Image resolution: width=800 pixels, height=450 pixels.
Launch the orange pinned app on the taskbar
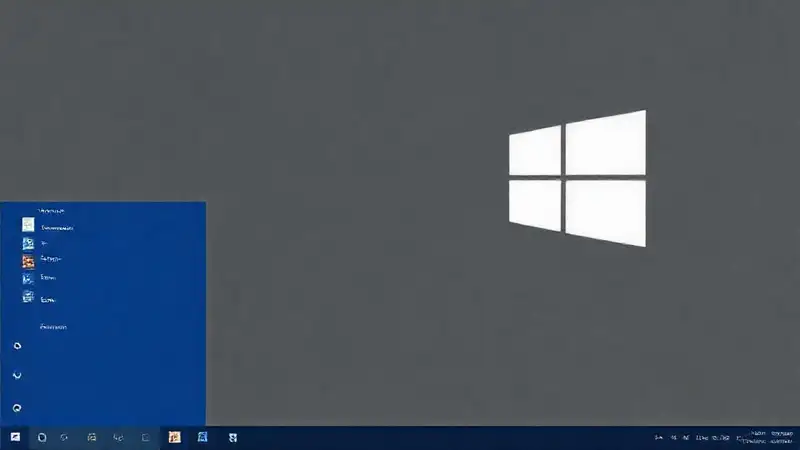pos(174,437)
